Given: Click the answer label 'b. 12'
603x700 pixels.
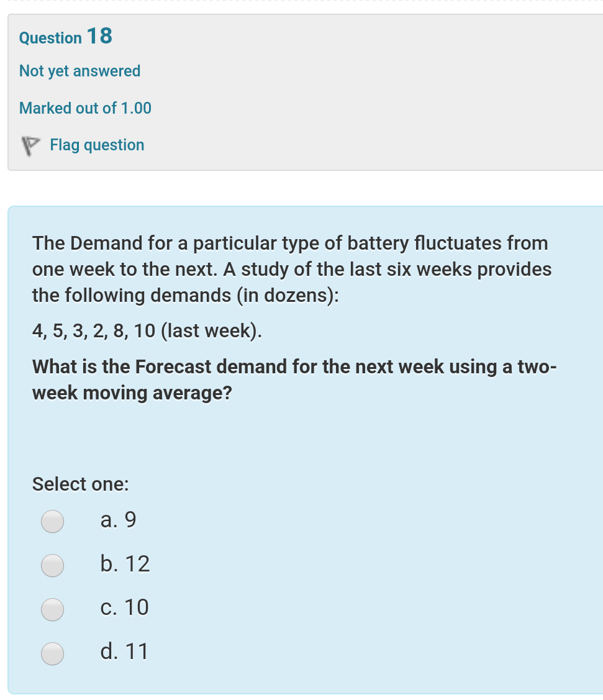Looking at the screenshot, I should point(125,563).
